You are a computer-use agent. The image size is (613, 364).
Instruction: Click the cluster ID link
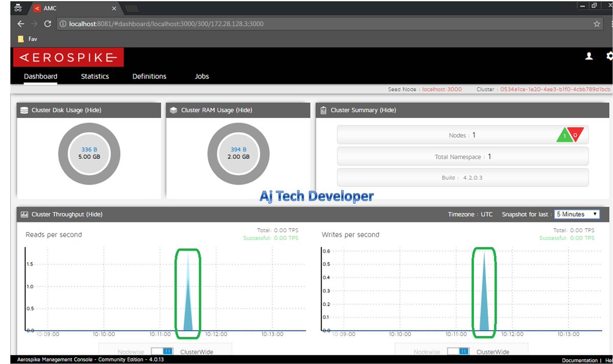coord(554,89)
